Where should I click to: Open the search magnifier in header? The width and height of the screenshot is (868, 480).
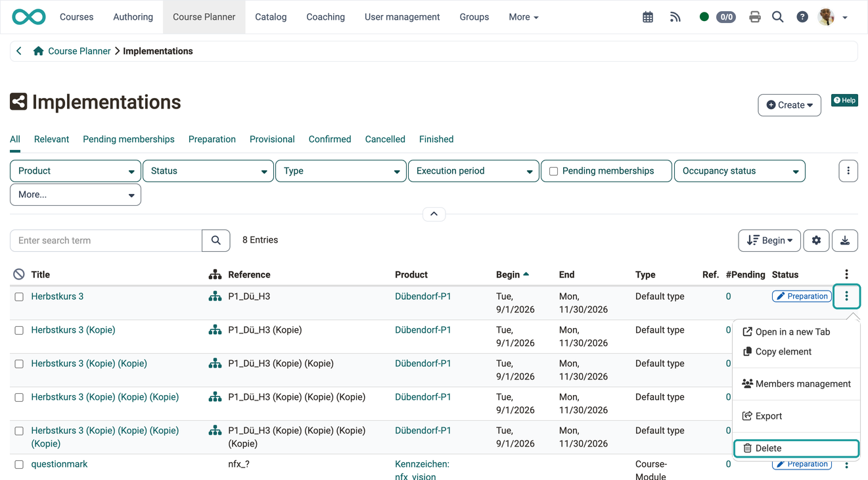click(x=778, y=17)
